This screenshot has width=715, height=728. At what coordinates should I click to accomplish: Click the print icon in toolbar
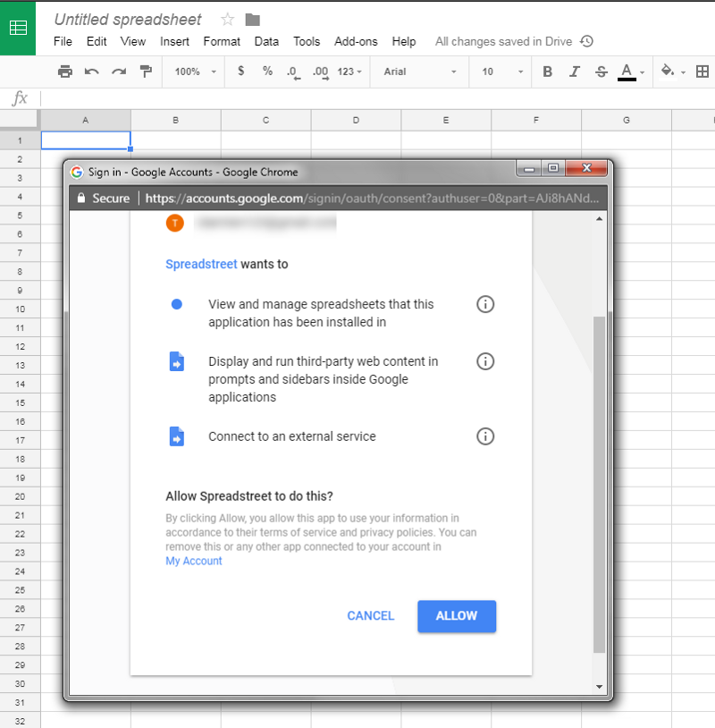click(x=64, y=72)
